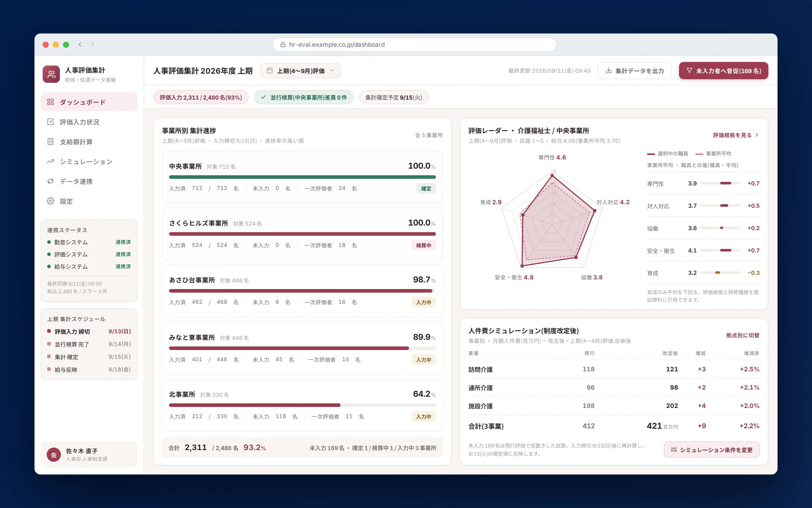Click 確定 badge on 中央事業所
This screenshot has width=812, height=508.
[x=426, y=188]
